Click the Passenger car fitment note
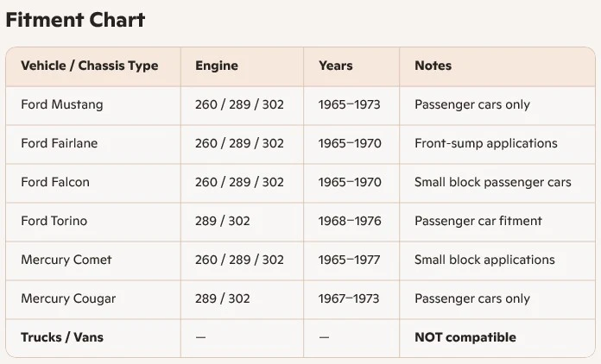 coord(478,221)
